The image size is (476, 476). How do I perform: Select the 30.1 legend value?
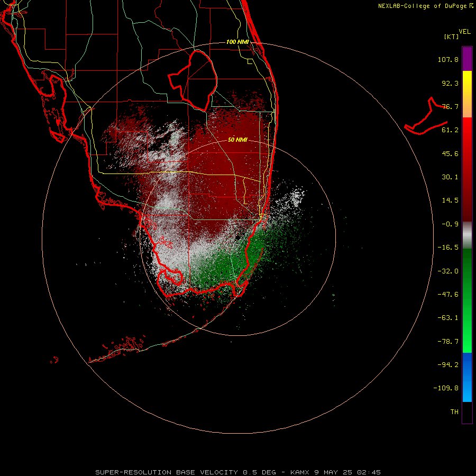[450, 177]
